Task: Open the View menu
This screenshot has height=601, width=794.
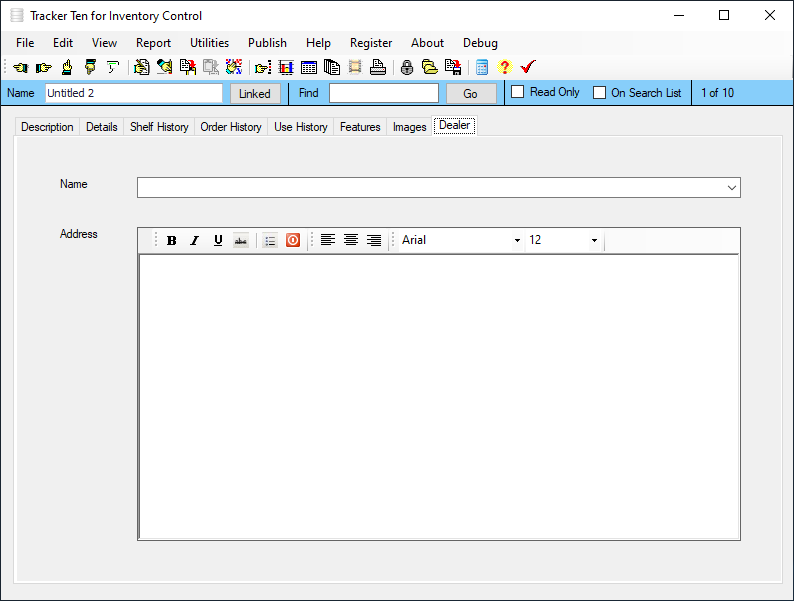Action: pyautogui.click(x=104, y=43)
